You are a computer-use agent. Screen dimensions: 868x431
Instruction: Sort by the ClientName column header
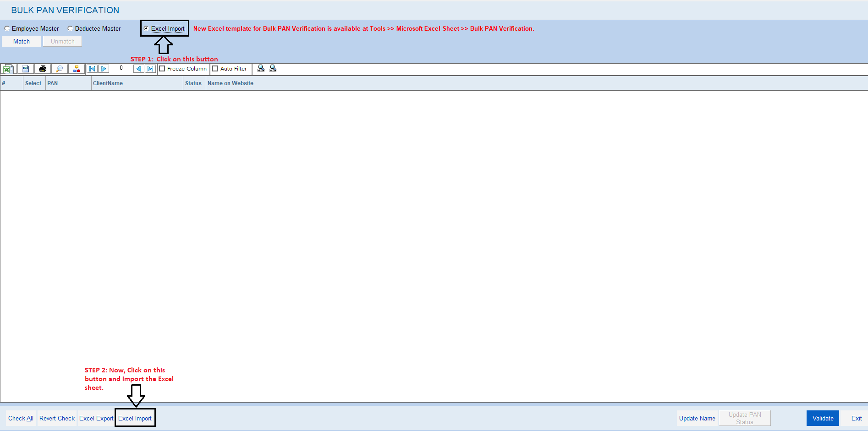coord(137,83)
